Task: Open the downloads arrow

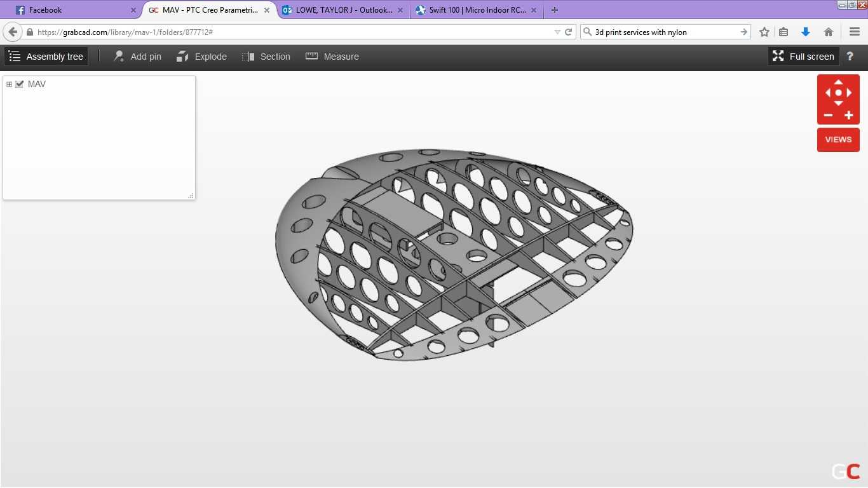Action: pos(806,32)
